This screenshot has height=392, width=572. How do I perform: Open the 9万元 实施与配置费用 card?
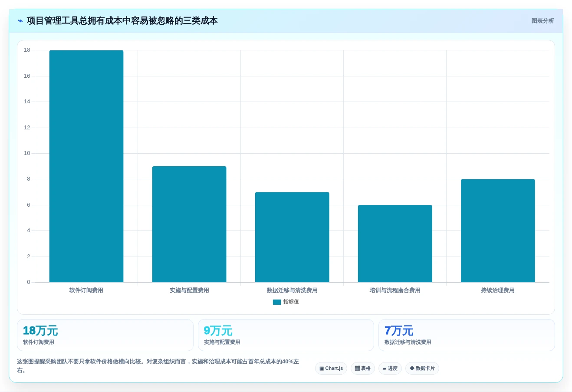[286, 335]
